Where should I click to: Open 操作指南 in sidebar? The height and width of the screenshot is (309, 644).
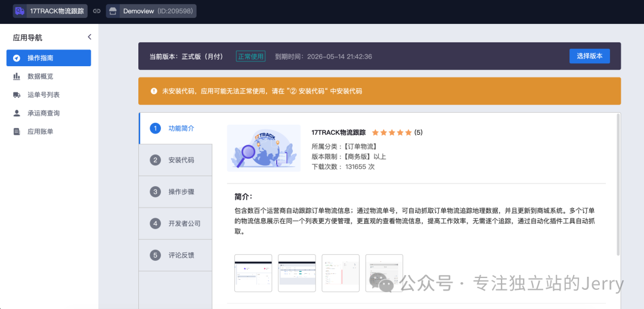(48, 58)
